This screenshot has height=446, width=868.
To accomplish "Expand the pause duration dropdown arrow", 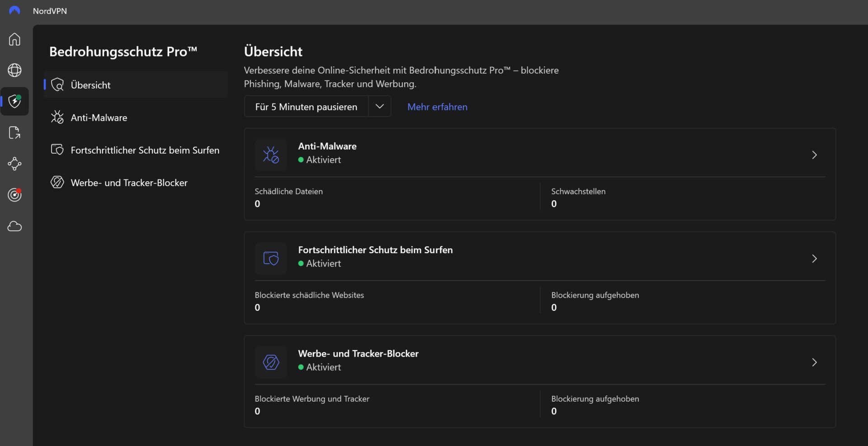I will pos(380,107).
